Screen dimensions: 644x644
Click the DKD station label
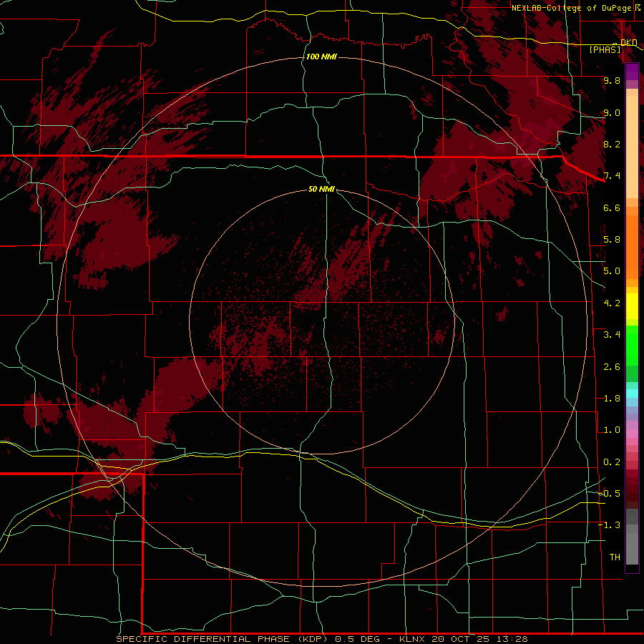[629, 42]
